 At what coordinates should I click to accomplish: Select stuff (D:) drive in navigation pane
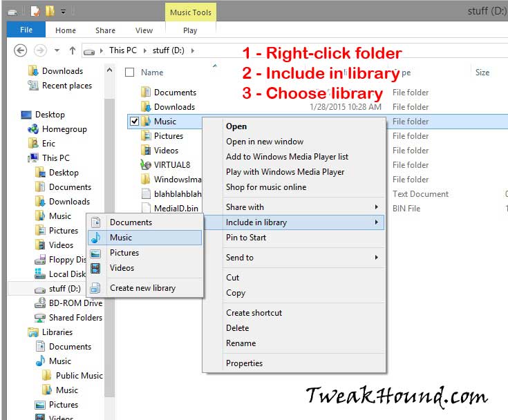(x=58, y=289)
